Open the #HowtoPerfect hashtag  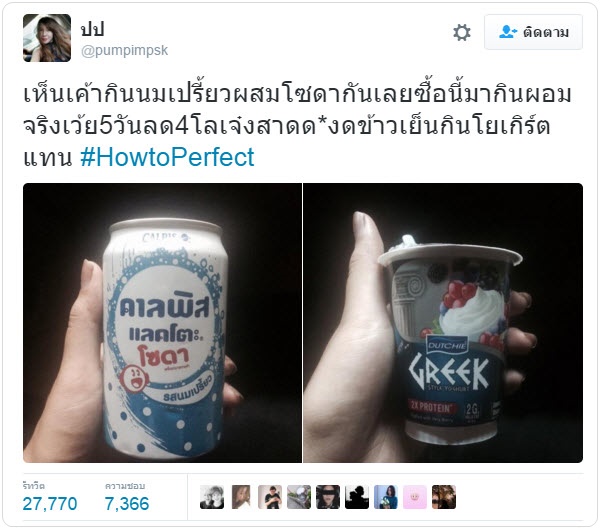[167, 157]
